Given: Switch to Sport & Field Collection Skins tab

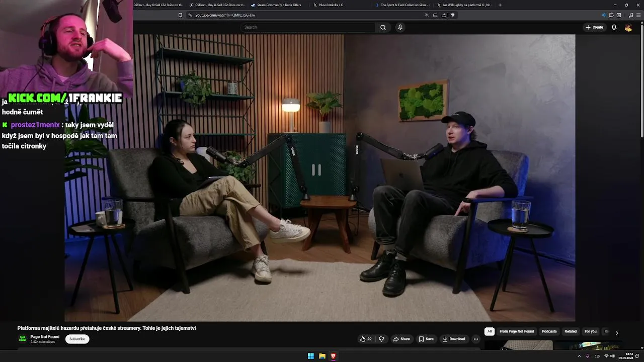Looking at the screenshot, I should (403, 5).
